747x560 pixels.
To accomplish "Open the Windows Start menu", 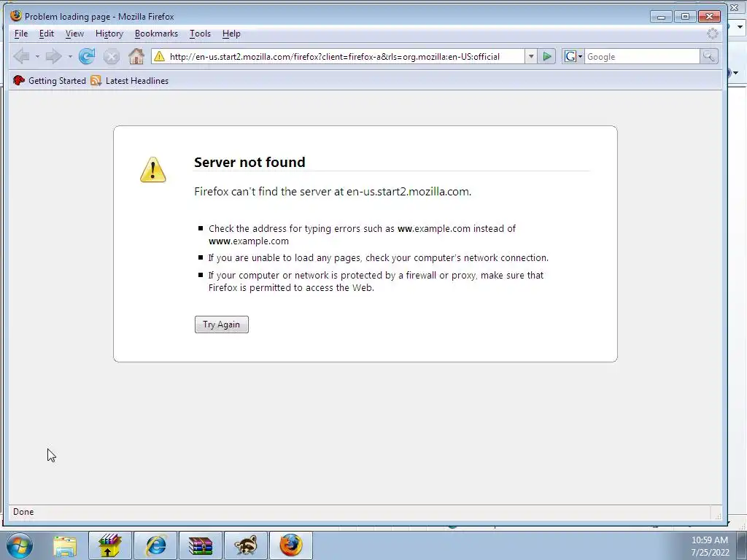I will (20, 545).
